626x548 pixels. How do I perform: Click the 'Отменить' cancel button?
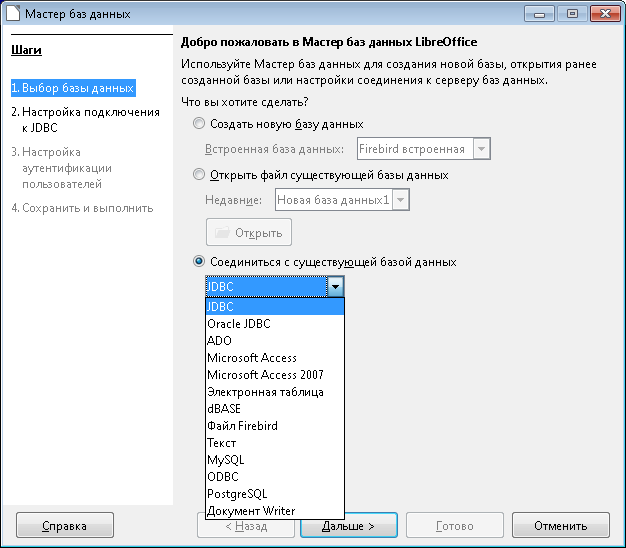[x=561, y=526]
